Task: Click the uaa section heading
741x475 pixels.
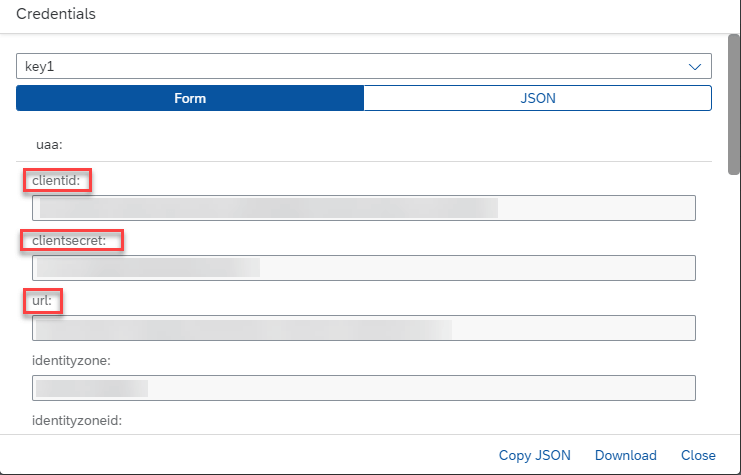Action: click(49, 145)
